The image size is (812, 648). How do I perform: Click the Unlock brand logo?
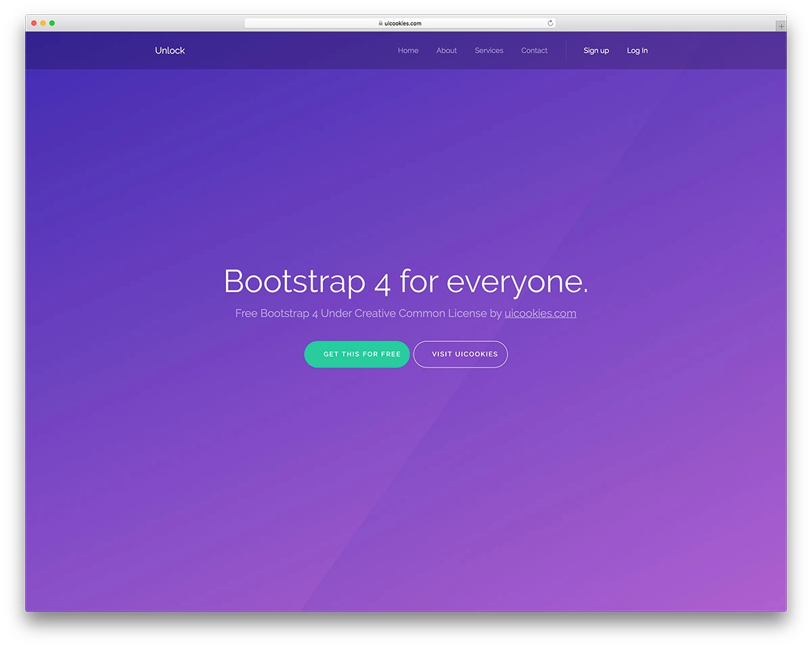point(170,51)
